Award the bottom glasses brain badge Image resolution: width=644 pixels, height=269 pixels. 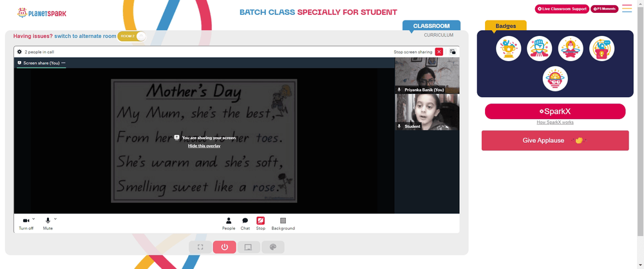click(x=555, y=79)
